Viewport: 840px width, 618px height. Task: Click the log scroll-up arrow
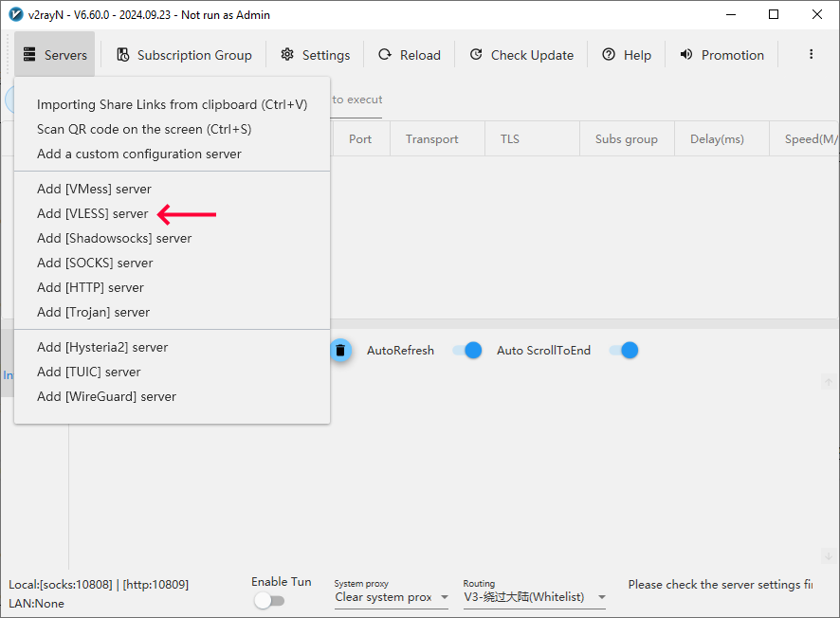point(829,382)
